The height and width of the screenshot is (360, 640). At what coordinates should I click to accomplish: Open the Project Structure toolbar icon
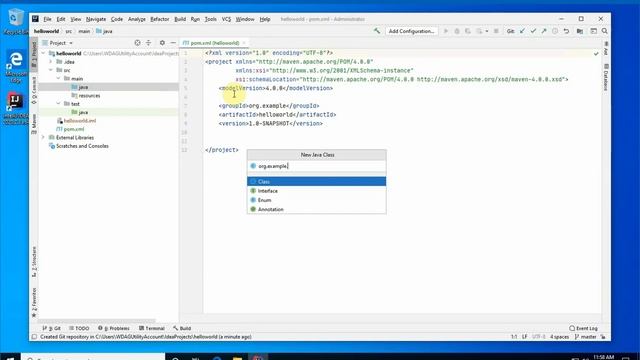click(580, 31)
